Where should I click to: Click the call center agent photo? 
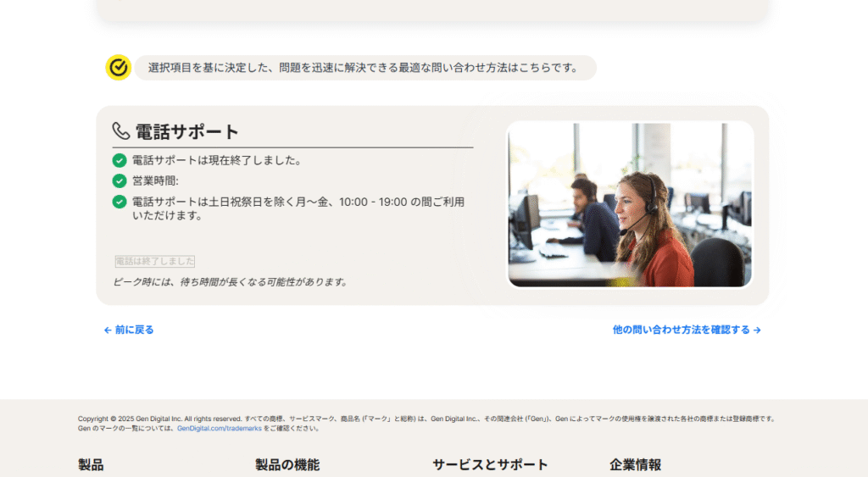630,204
